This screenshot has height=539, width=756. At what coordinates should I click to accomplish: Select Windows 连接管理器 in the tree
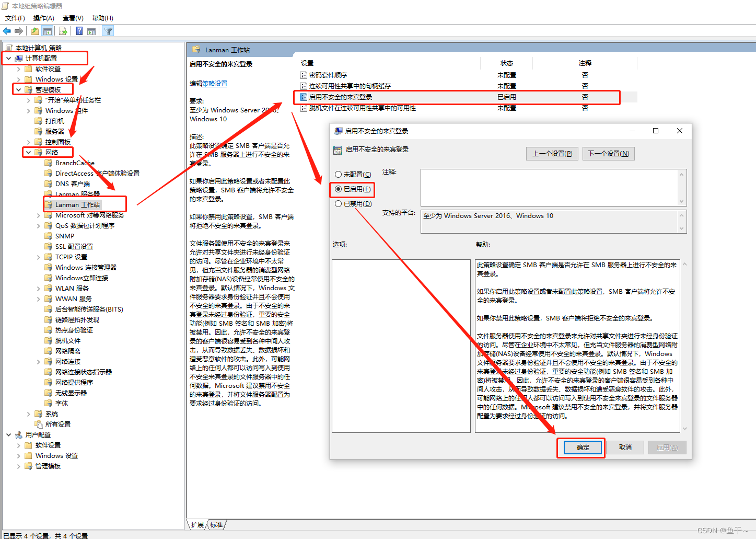point(86,267)
